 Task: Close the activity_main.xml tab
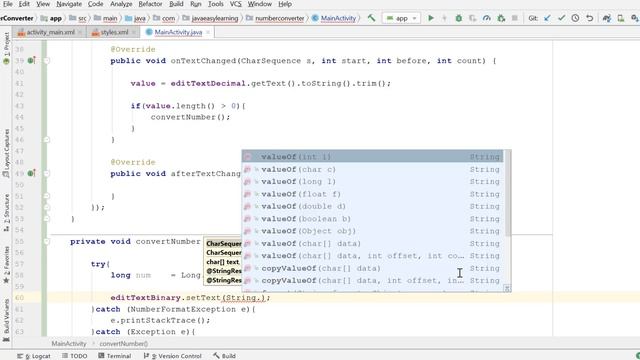click(80, 32)
